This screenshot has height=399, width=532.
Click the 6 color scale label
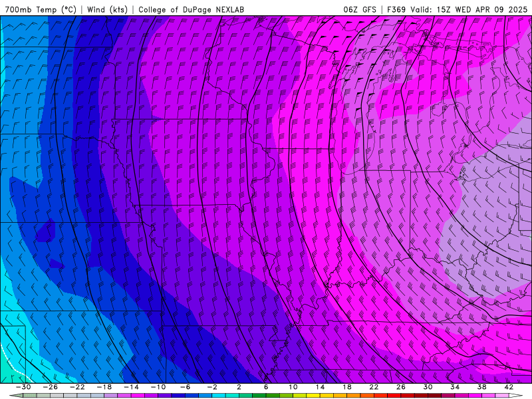click(266, 387)
